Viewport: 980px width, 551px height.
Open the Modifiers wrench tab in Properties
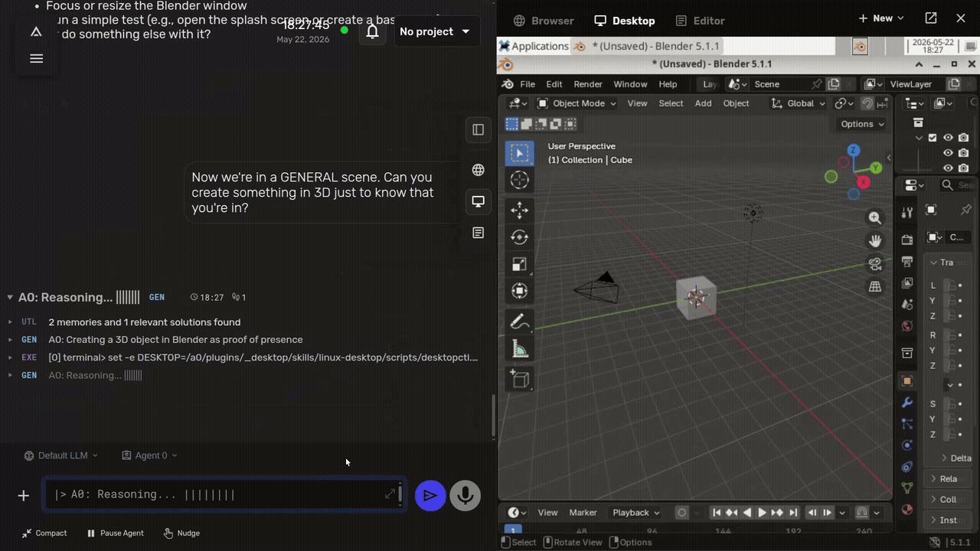point(907,403)
